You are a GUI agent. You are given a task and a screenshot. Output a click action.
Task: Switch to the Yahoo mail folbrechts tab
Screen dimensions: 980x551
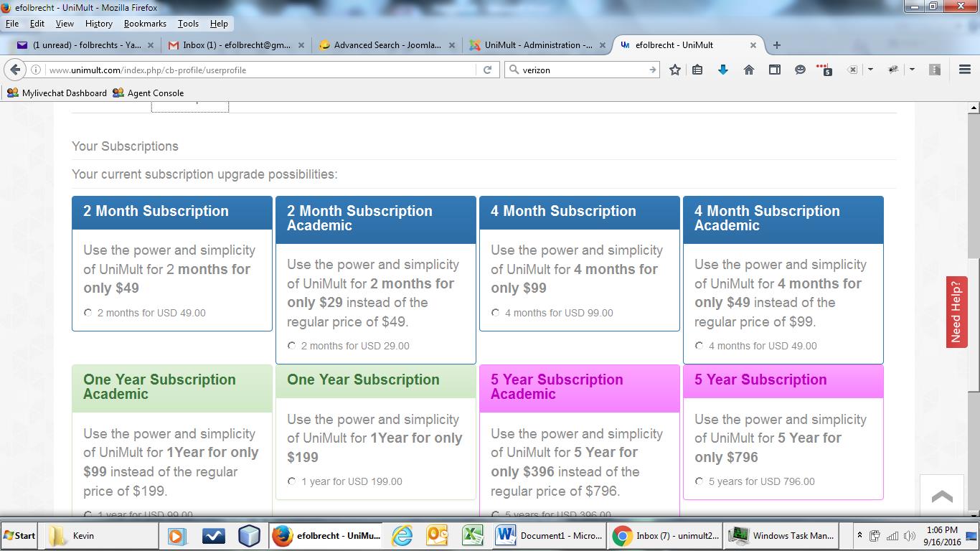85,44
